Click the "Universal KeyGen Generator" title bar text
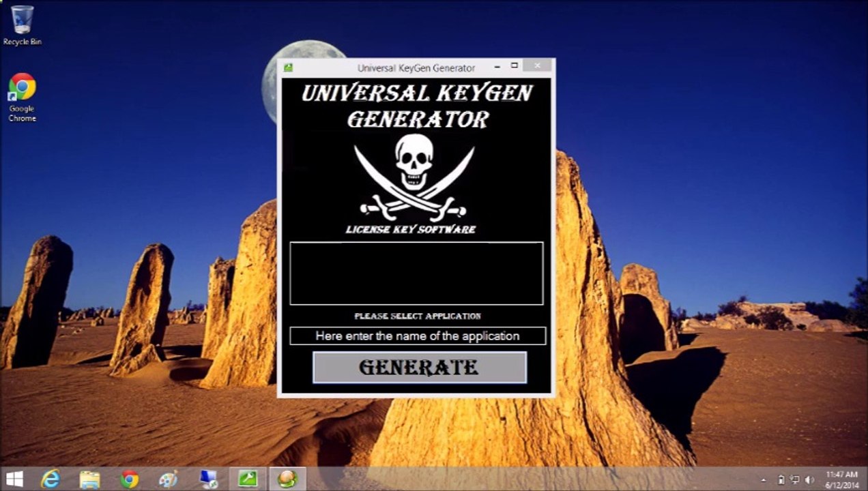The width and height of the screenshot is (868, 491). 416,68
